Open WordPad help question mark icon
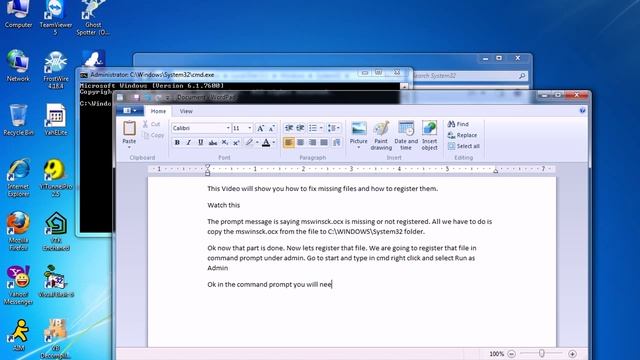Screen dimensions: 640x360 [x=582, y=111]
